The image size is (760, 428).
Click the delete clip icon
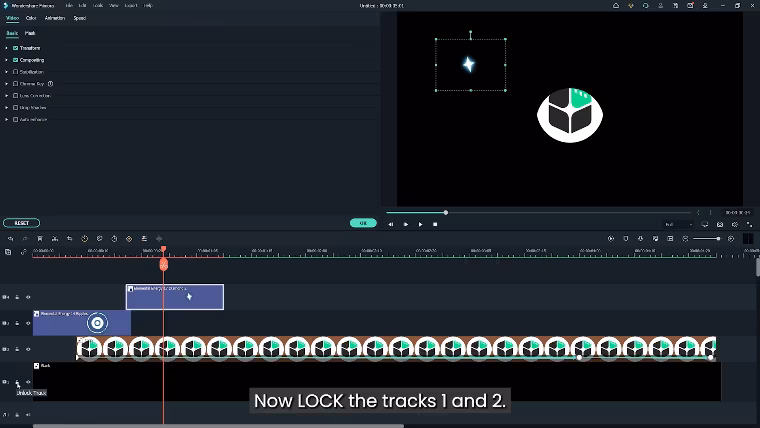coord(40,238)
